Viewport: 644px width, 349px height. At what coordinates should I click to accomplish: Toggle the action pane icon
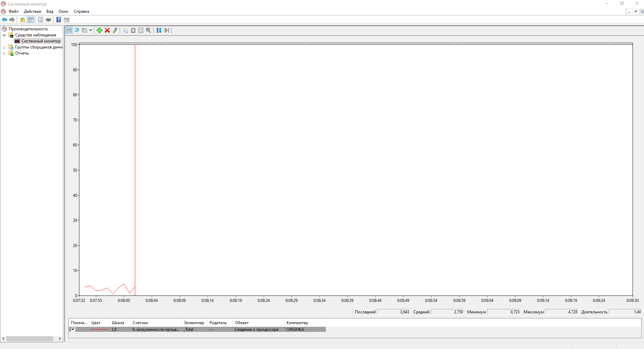[67, 20]
